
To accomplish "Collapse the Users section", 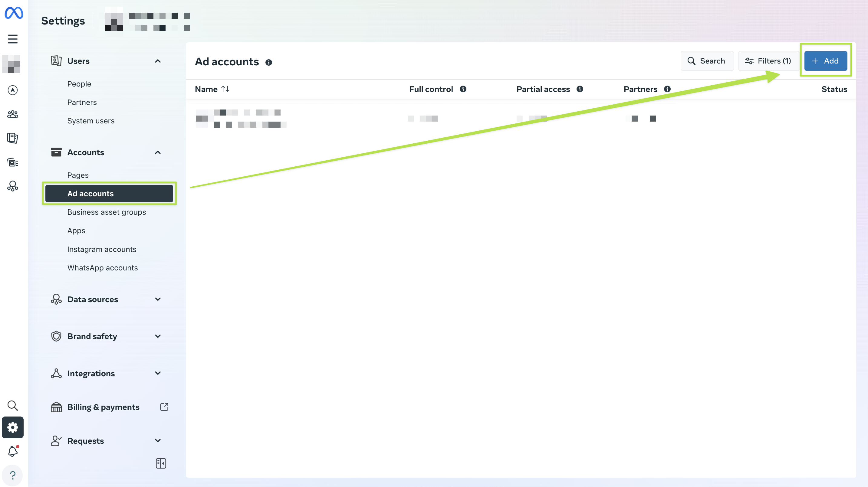I will [158, 61].
